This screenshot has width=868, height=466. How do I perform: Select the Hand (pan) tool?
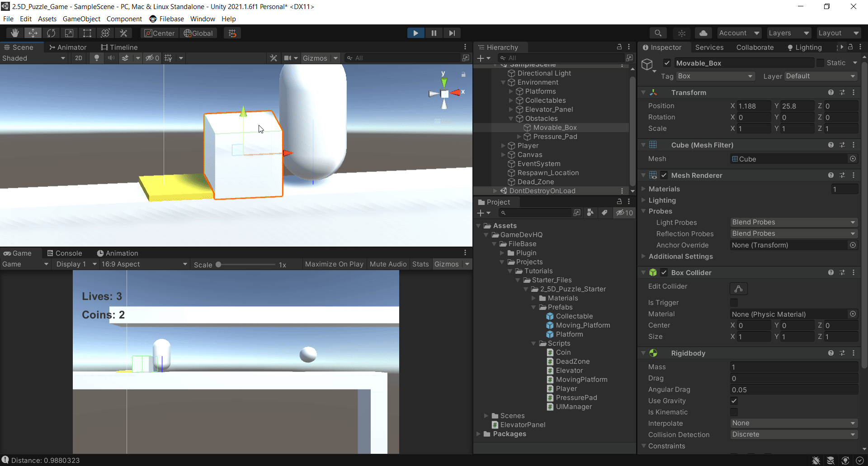(x=15, y=33)
